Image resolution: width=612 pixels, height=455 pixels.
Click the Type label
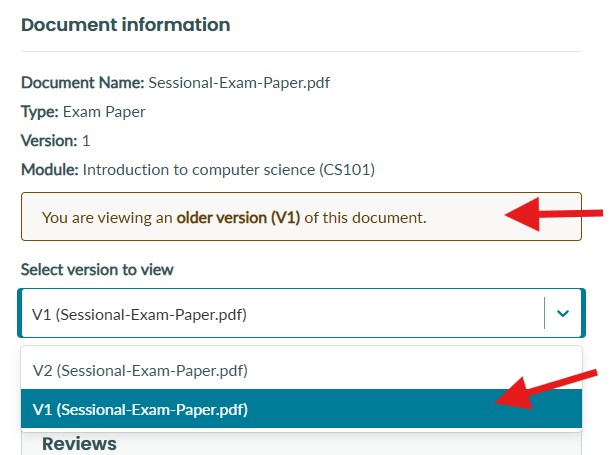tap(39, 112)
